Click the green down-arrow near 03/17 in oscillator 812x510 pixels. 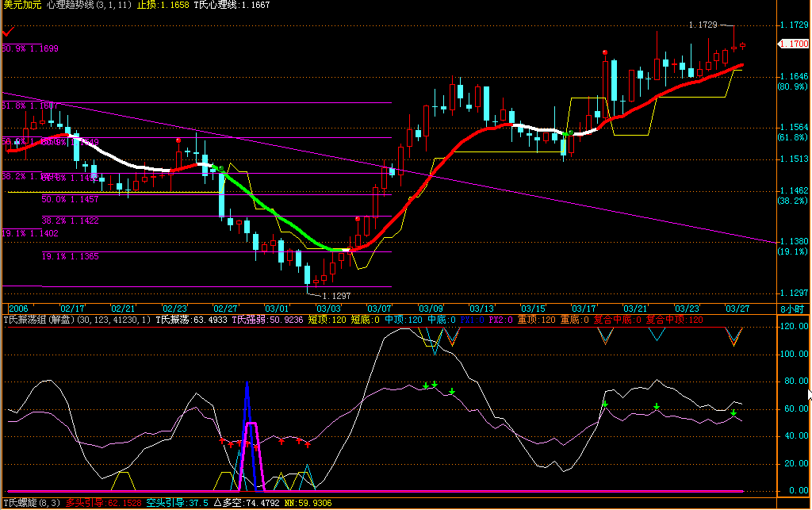pyautogui.click(x=604, y=405)
